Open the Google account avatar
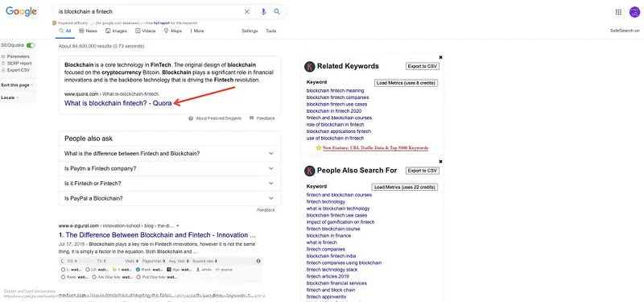This screenshot has width=644, height=302. (634, 12)
